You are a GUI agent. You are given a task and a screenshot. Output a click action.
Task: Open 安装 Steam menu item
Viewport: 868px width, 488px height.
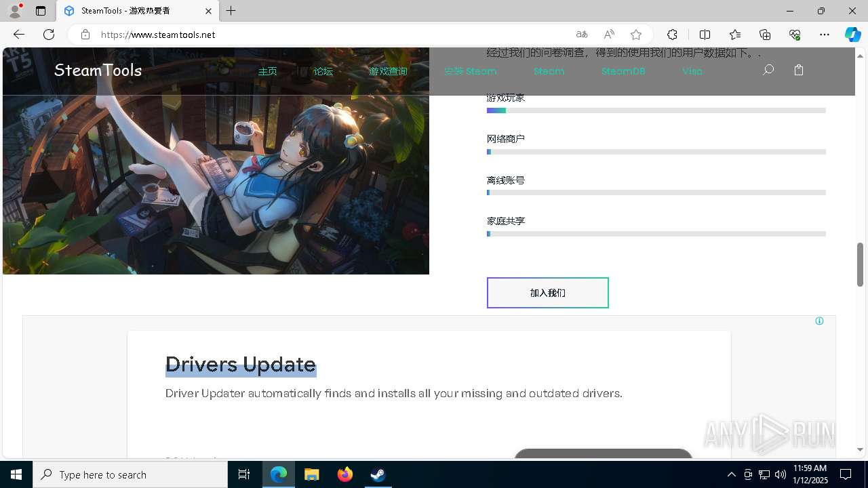pyautogui.click(x=471, y=71)
